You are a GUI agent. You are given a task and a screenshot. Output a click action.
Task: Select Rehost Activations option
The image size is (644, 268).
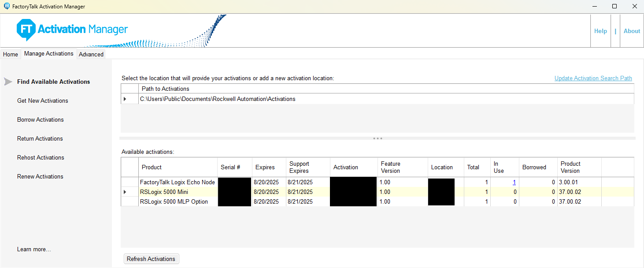coord(41,157)
